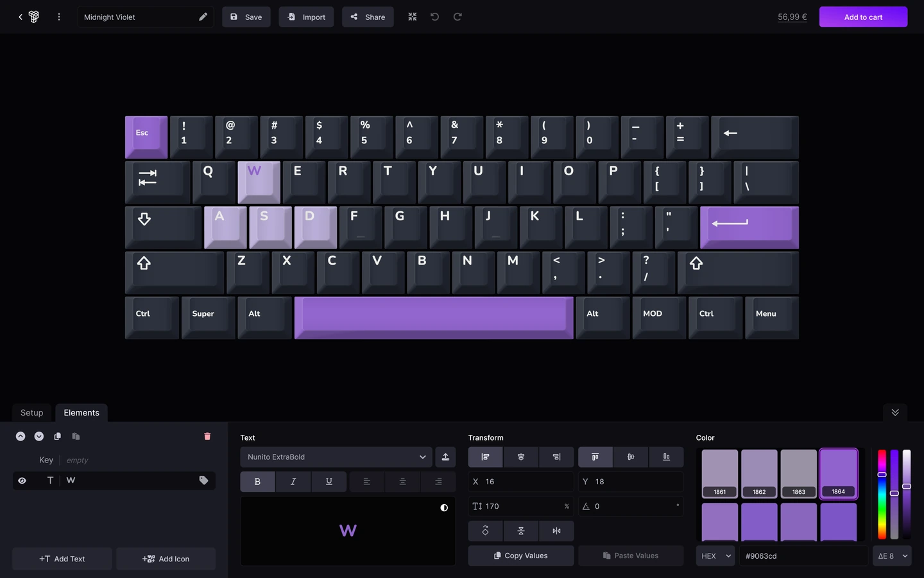Click the Save button

coord(246,17)
